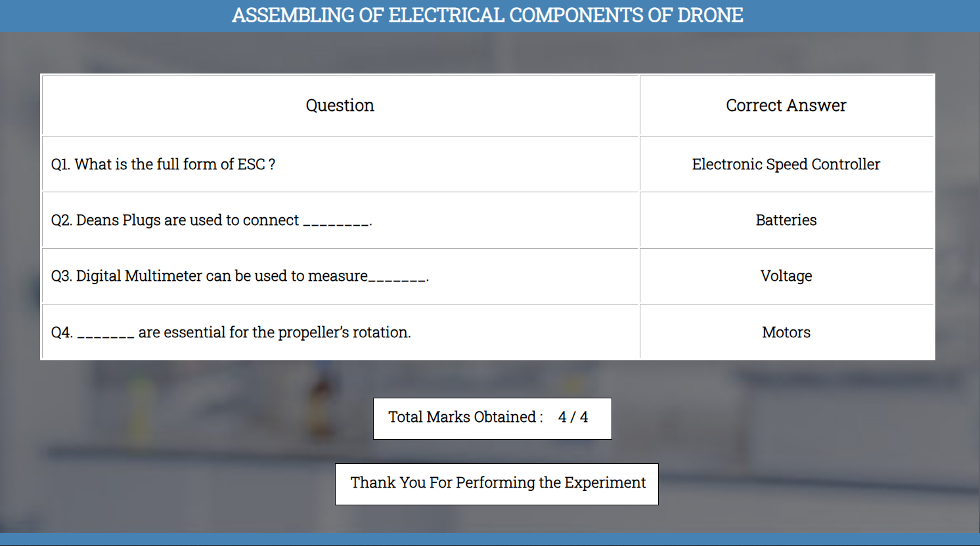Viewport: 980px width, 546px height.
Task: Select the 'Motors' answer cell
Action: 786,333
